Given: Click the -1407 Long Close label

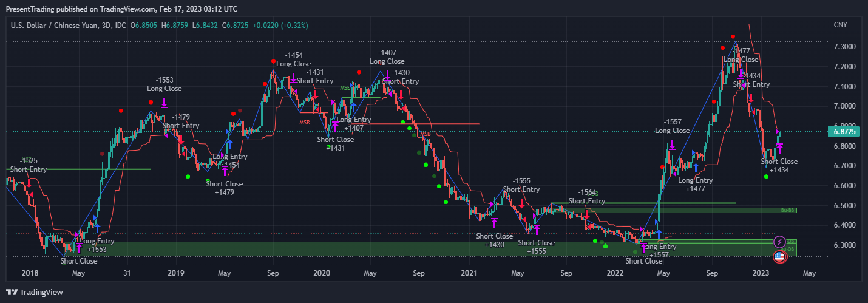Looking at the screenshot, I should pos(387,57).
